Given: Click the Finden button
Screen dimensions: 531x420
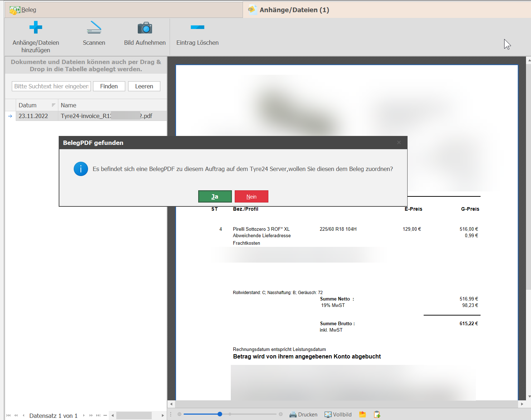Looking at the screenshot, I should (109, 86).
